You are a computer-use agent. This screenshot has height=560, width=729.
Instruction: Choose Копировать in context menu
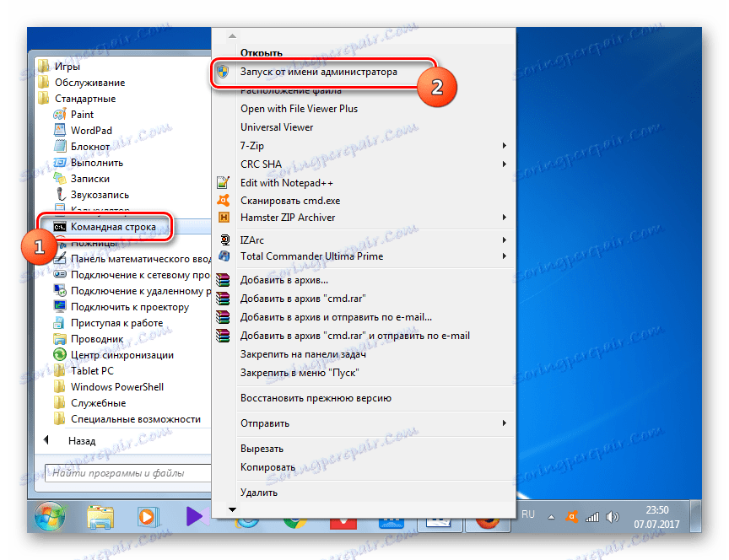[x=267, y=467]
